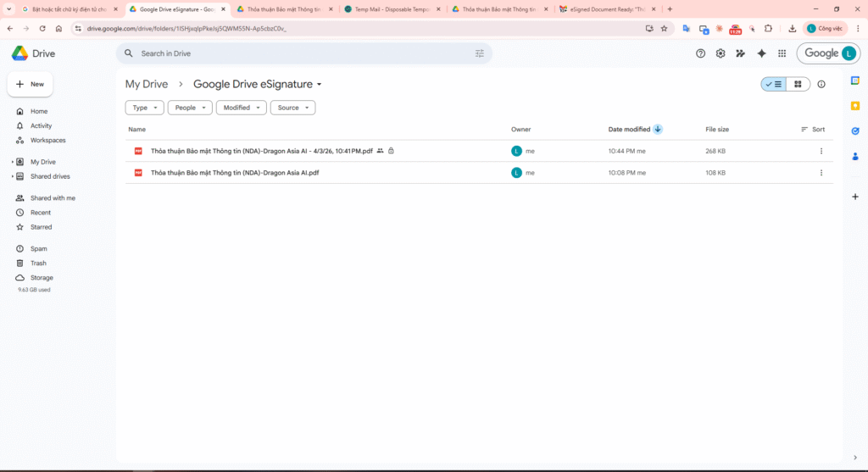
Task: Switch to the Temp Mail browser tab
Action: (392, 9)
